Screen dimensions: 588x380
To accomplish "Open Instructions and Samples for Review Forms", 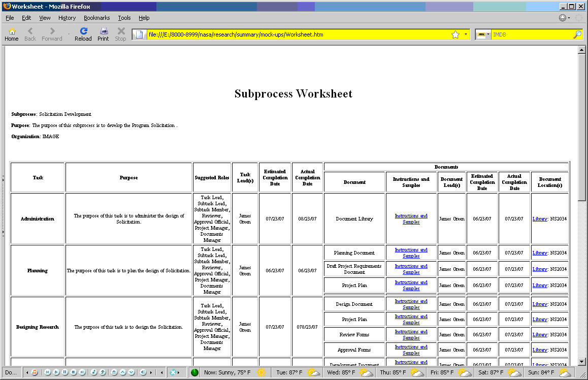I will coord(411,335).
